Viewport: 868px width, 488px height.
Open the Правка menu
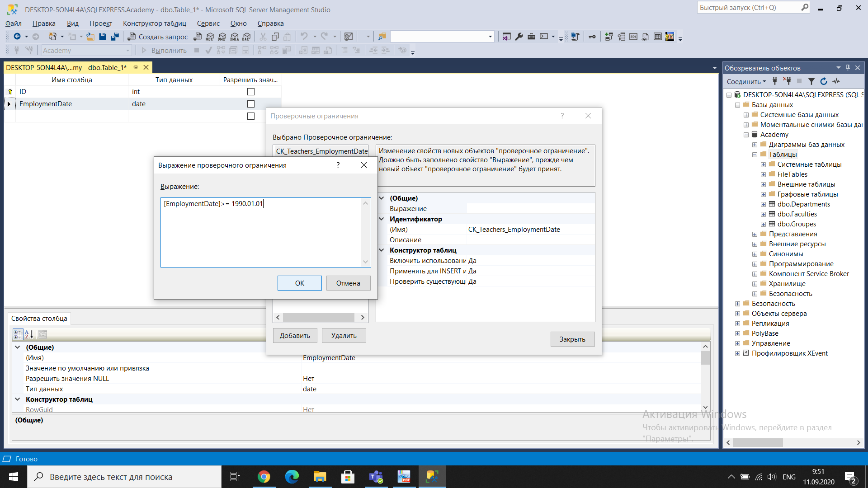44,23
